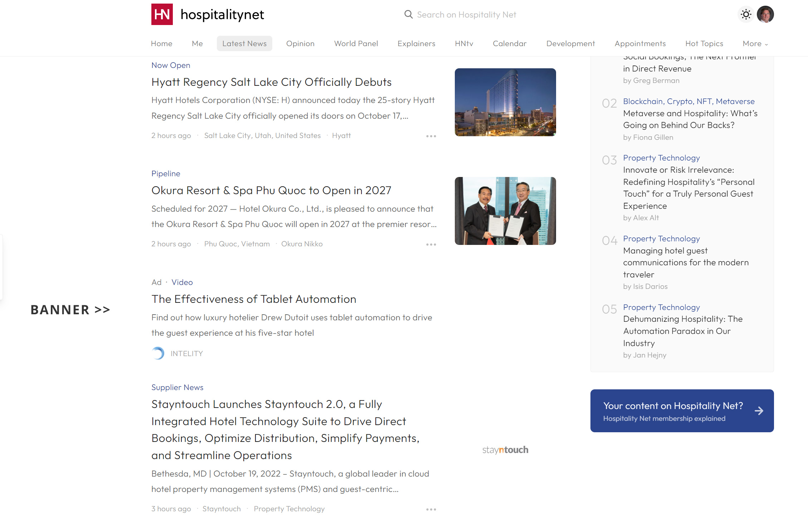Click the search magnifier icon
This screenshot has height=532, width=808.
(408, 14)
